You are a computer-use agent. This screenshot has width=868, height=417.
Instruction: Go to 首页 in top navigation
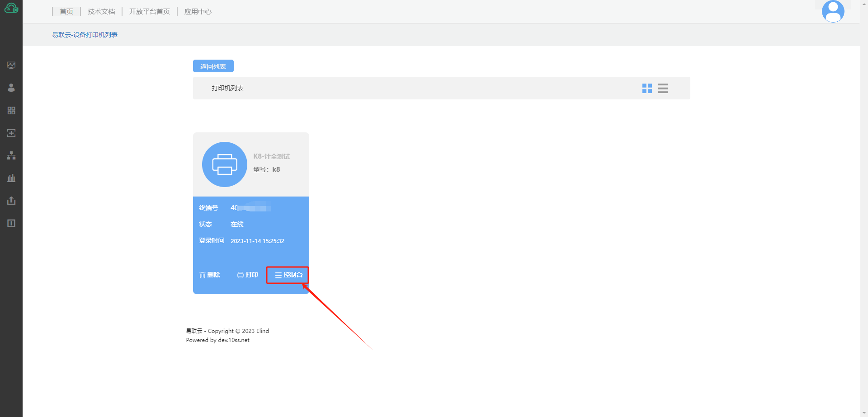[66, 12]
